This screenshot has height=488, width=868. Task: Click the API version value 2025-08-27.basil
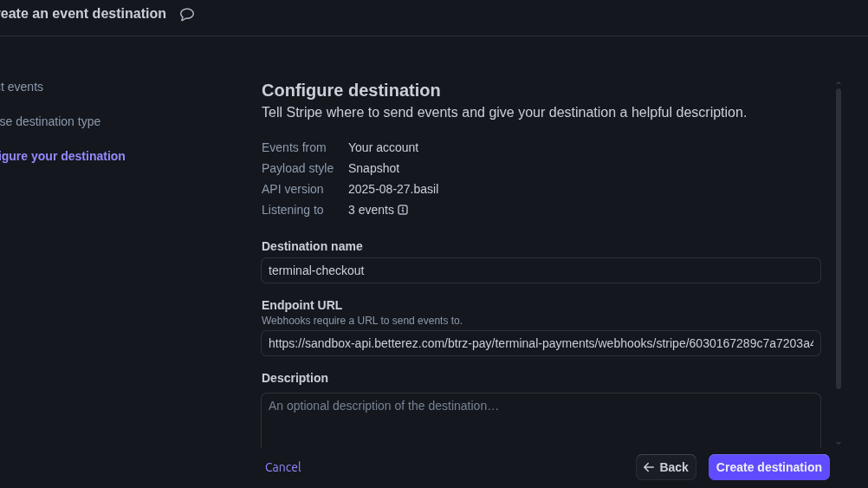[393, 189]
